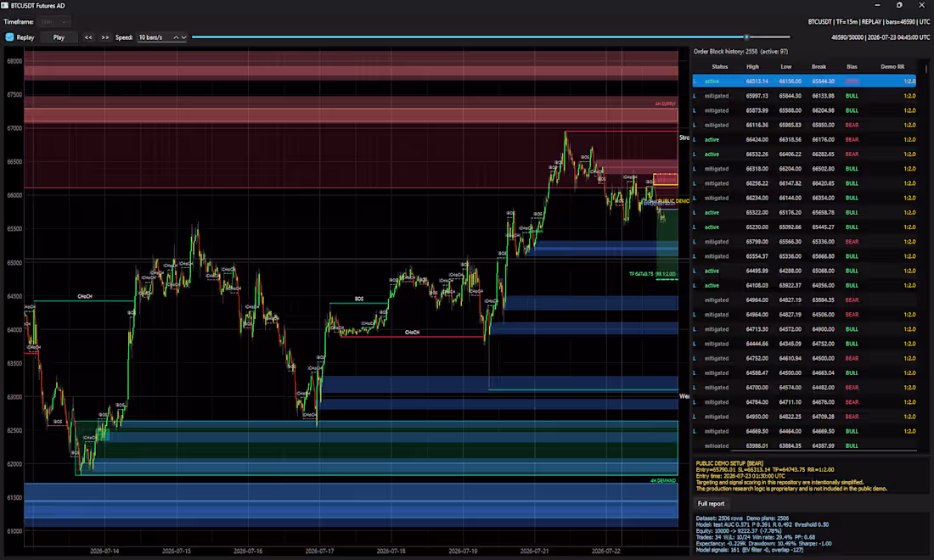The height and width of the screenshot is (560, 934).
Task: Select the row with High 66234.00
Action: (x=804, y=198)
